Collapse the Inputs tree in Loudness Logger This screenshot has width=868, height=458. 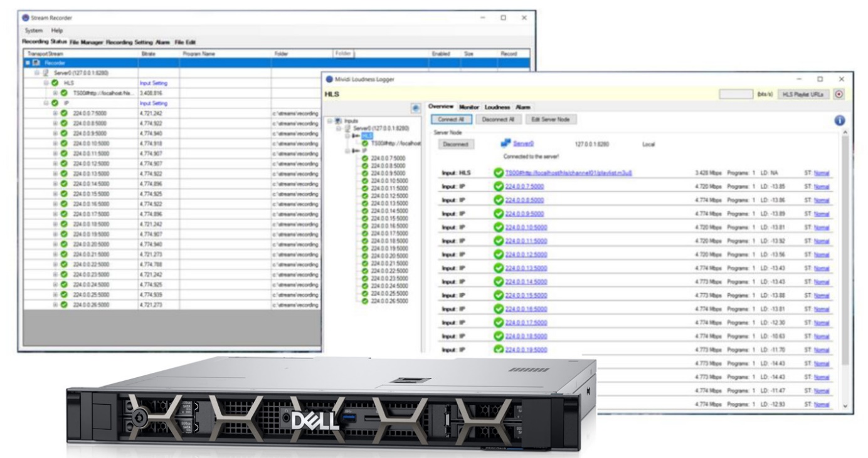click(x=329, y=120)
